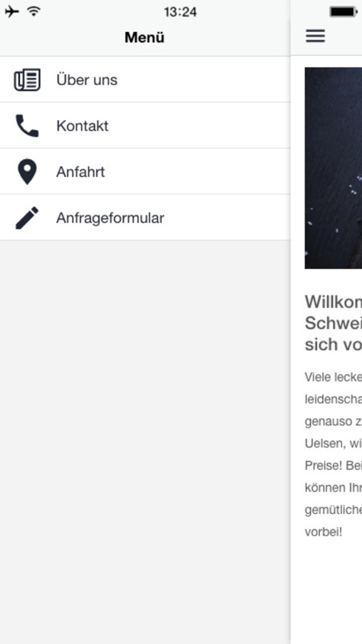Open the Kontakt menu entry
The image size is (362, 644).
tap(145, 126)
